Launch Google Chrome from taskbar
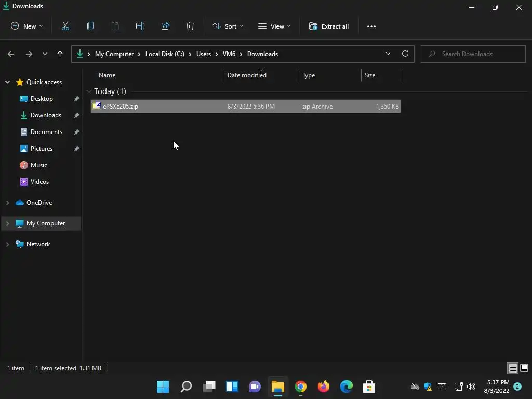 (301, 387)
